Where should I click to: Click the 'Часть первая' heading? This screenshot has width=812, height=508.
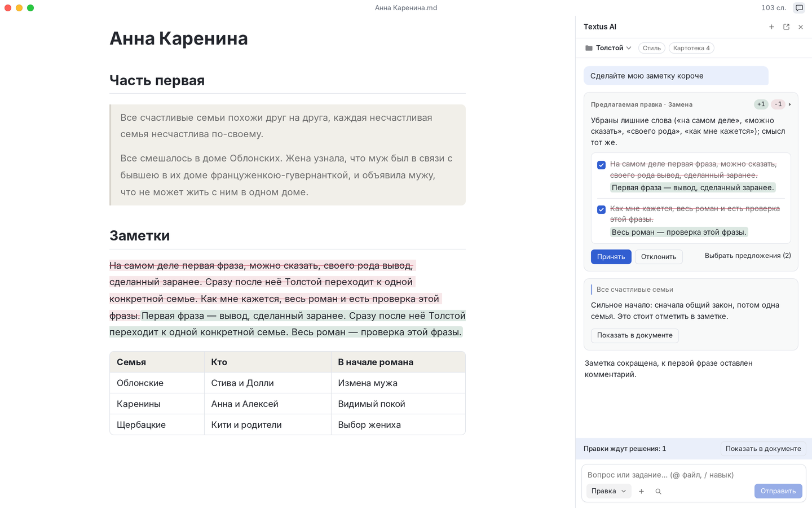[x=157, y=81]
